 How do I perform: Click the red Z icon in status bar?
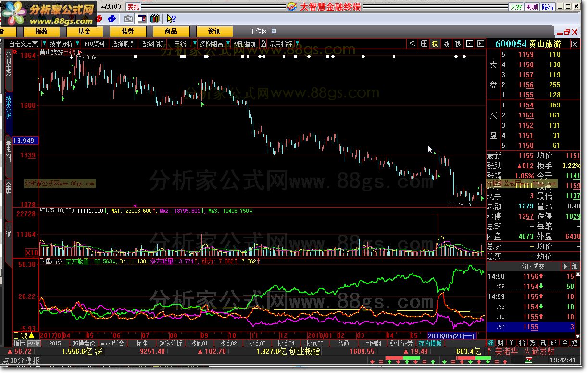coord(528,360)
